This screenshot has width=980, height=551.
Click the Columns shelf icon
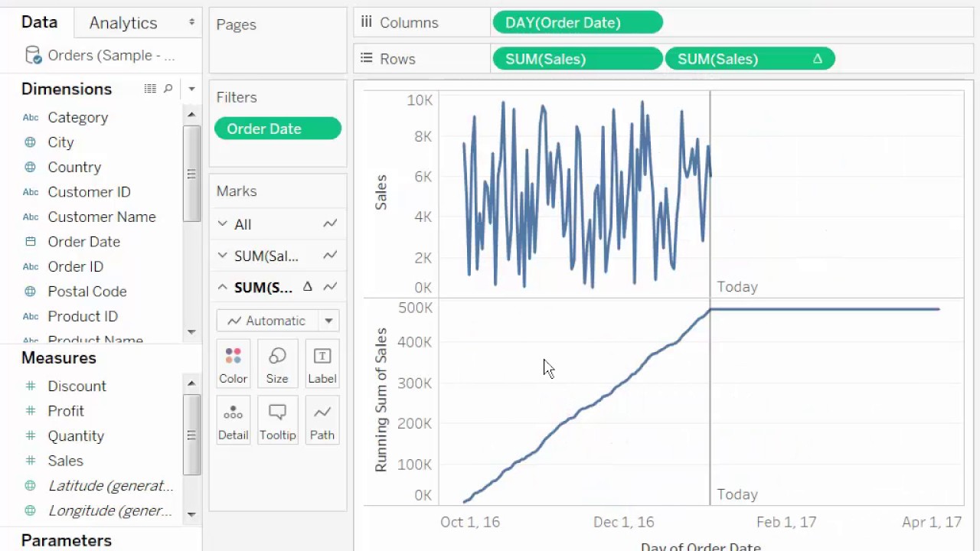[367, 22]
